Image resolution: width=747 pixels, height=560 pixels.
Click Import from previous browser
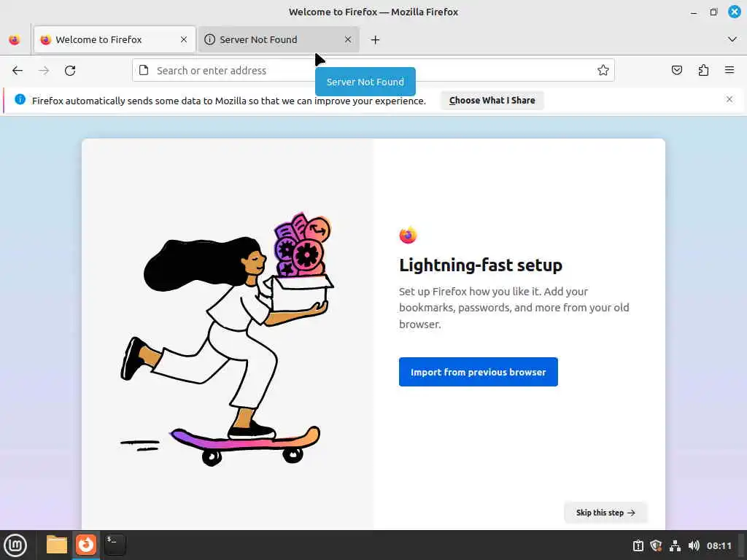click(x=479, y=372)
